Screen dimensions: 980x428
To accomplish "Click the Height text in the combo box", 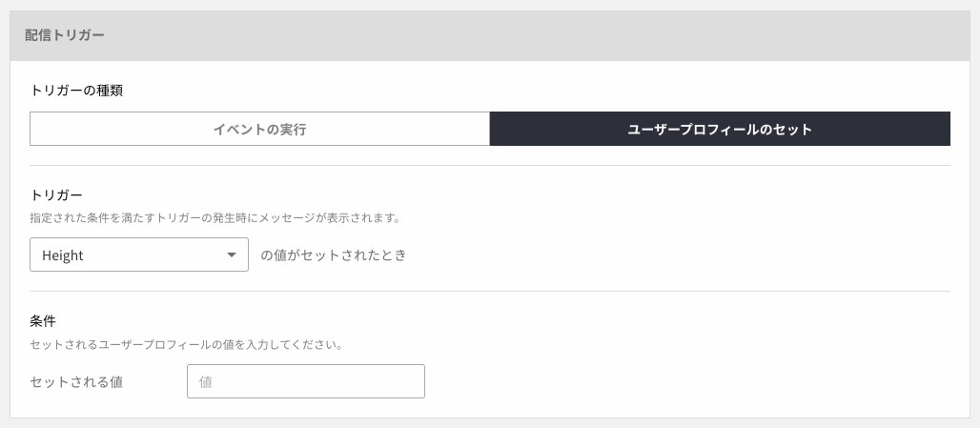I will pos(63,255).
